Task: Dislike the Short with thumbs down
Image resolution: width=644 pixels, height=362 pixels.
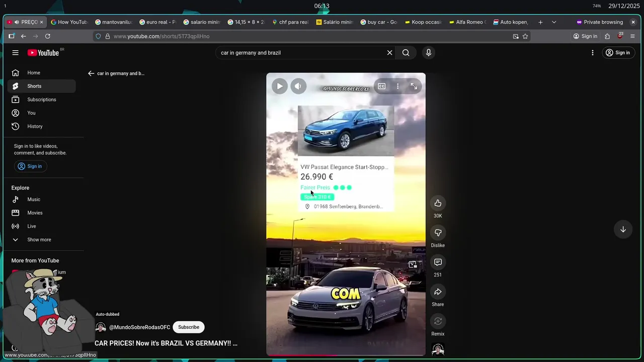Action: [x=438, y=233]
